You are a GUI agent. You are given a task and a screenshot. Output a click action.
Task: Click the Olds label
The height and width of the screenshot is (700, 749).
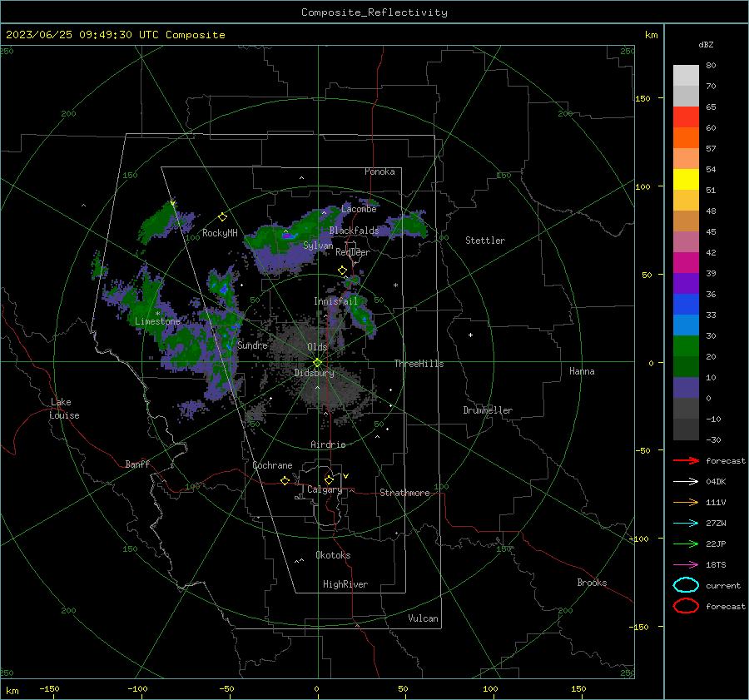point(317,347)
